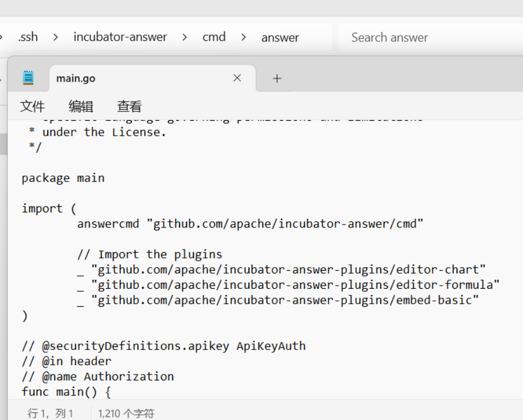Navigate to .ssh in the breadcrumb
523x420 pixels.
[27, 37]
